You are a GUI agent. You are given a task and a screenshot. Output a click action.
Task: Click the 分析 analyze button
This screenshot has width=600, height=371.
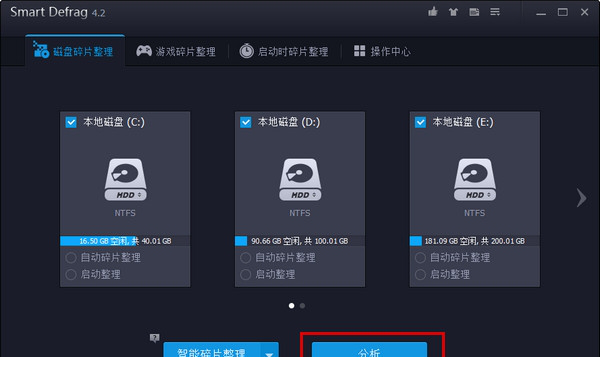[x=369, y=350]
